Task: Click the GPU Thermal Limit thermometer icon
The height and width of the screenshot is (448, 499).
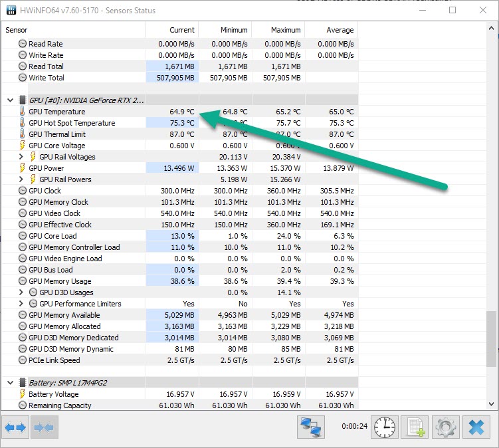Action: (x=22, y=134)
